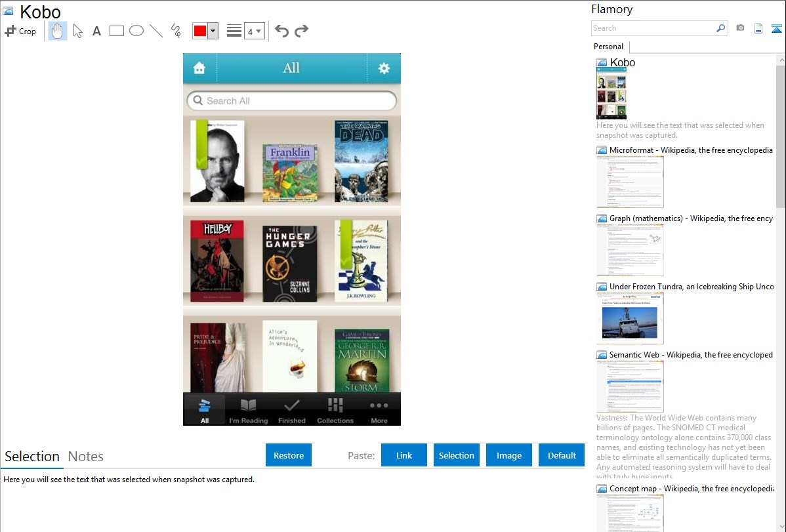This screenshot has height=532, width=786.
Task: Select the Crop tool
Action: pos(20,31)
